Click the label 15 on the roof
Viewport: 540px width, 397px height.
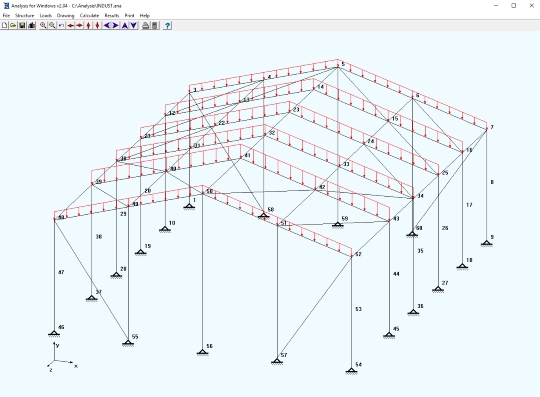pyautogui.click(x=395, y=118)
